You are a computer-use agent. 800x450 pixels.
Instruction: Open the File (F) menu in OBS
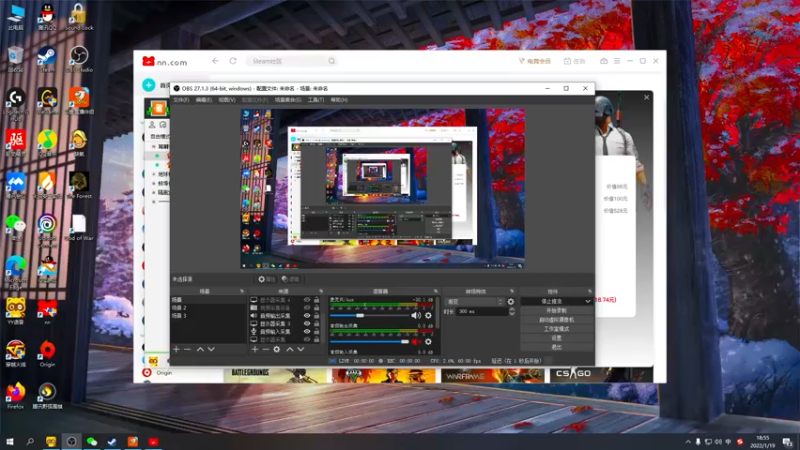tap(181, 100)
